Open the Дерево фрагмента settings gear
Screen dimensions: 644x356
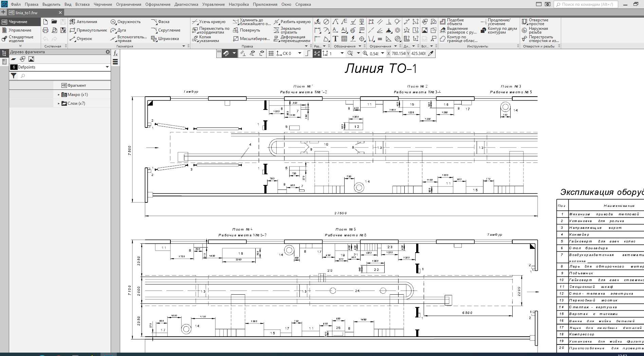pos(108,52)
